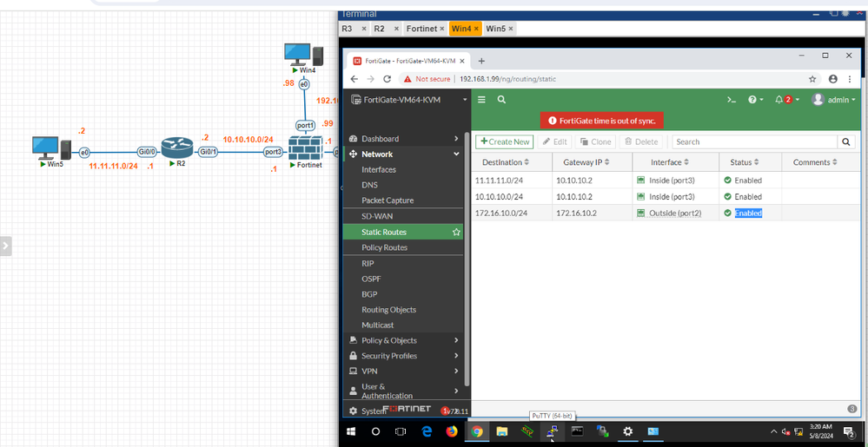
Task: Expand the Security Profiles section
Action: (x=404, y=356)
